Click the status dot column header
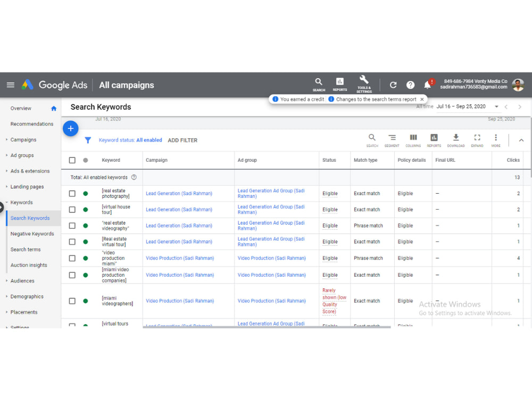Image resolution: width=532 pixels, height=399 pixels. [x=86, y=160]
